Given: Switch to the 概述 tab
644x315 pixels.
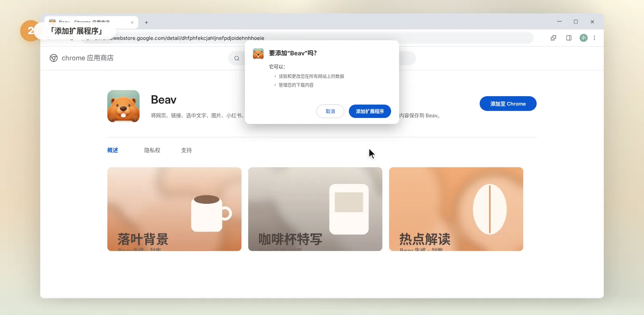Looking at the screenshot, I should [113, 150].
